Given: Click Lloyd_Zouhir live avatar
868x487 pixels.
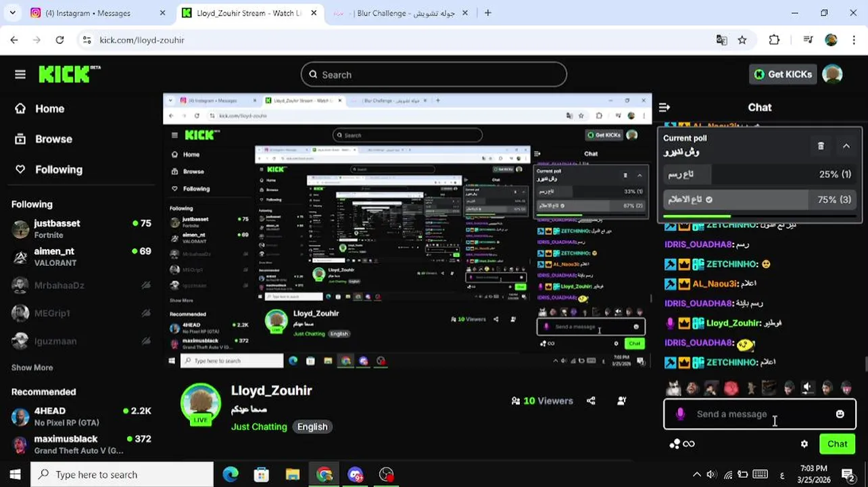Looking at the screenshot, I should [201, 404].
